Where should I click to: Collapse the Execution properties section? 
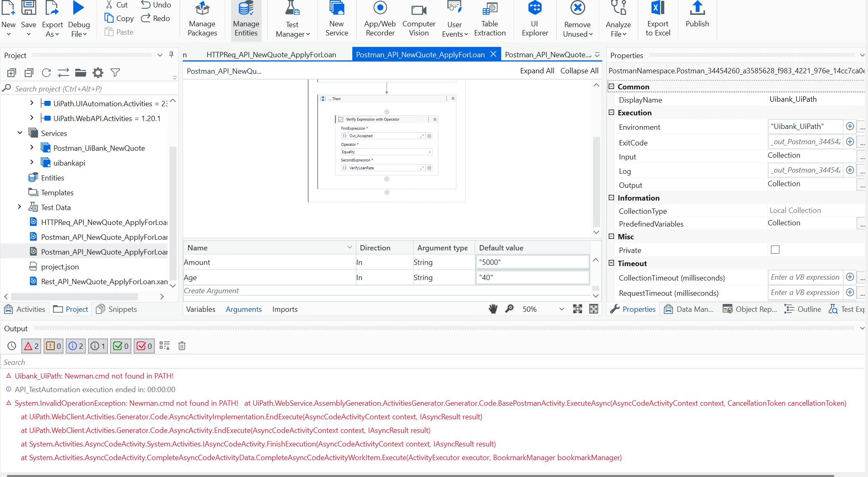point(611,112)
